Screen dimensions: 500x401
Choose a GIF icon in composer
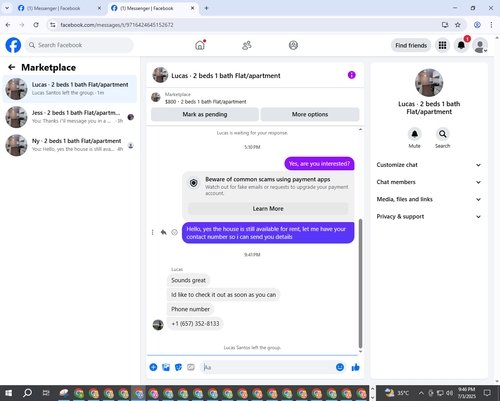191,367
